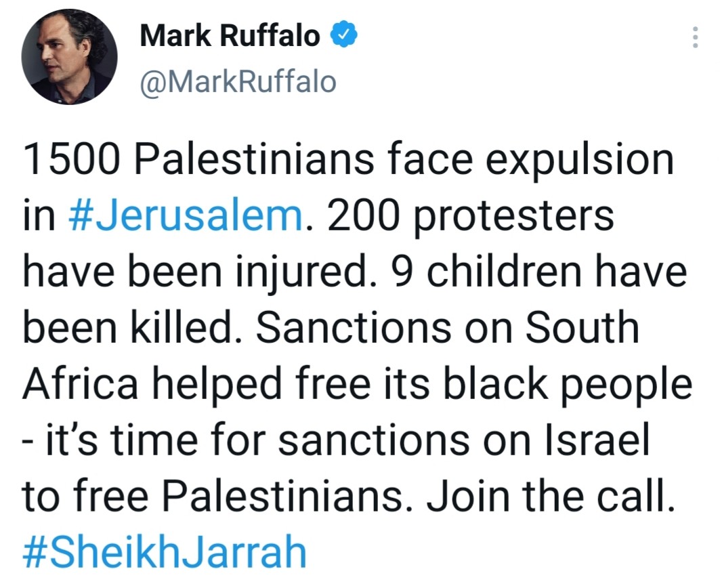Viewport: 720px width, 588px height.
Task: Click the text line "1500 Palestinians face expulsion"
Action: (x=349, y=160)
